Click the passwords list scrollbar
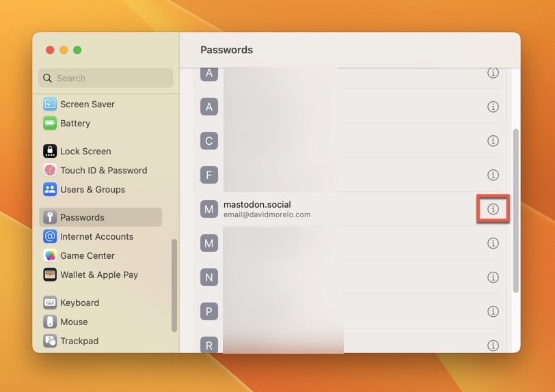This screenshot has width=555, height=392. [516, 211]
